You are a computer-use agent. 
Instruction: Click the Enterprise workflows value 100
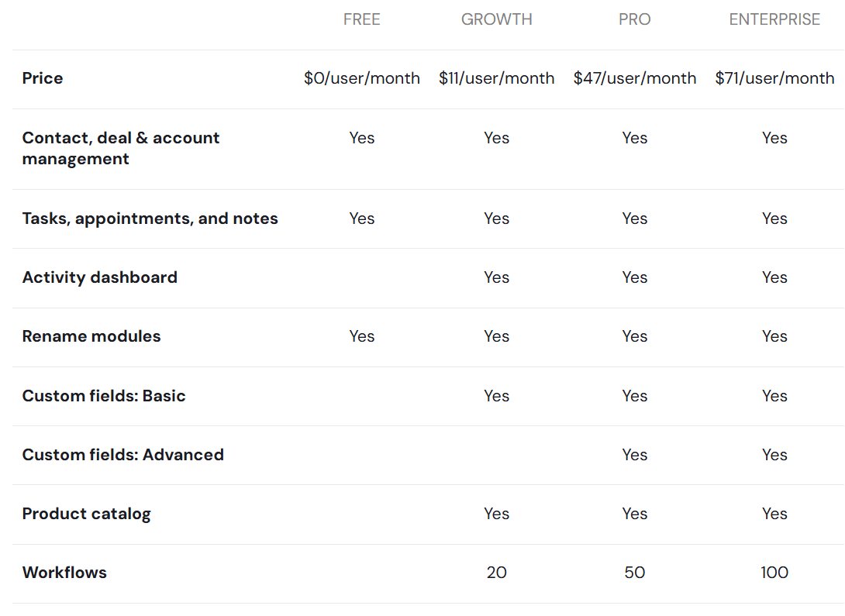coord(774,573)
